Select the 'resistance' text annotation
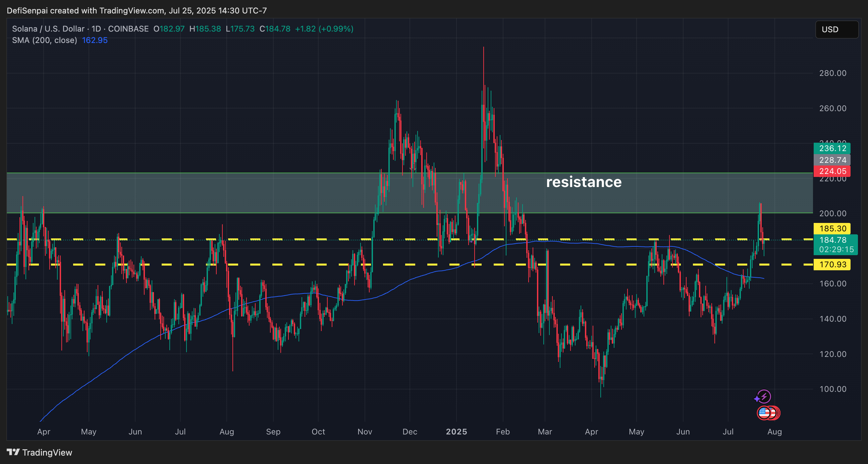 (x=584, y=182)
